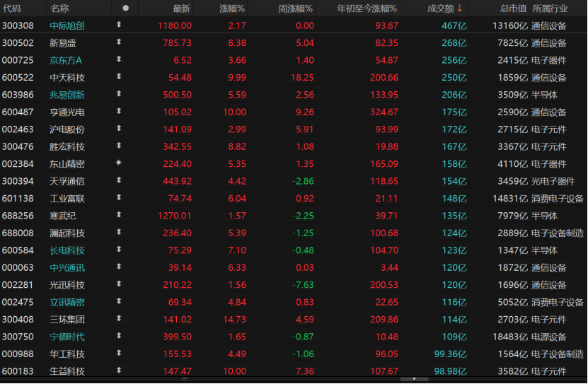Sort by 总市值 column header
This screenshot has height=384, width=588.
pos(514,8)
